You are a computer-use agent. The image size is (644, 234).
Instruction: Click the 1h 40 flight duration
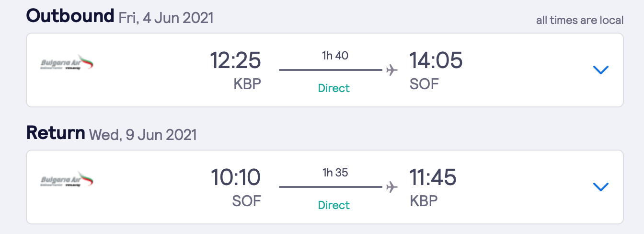(335, 56)
